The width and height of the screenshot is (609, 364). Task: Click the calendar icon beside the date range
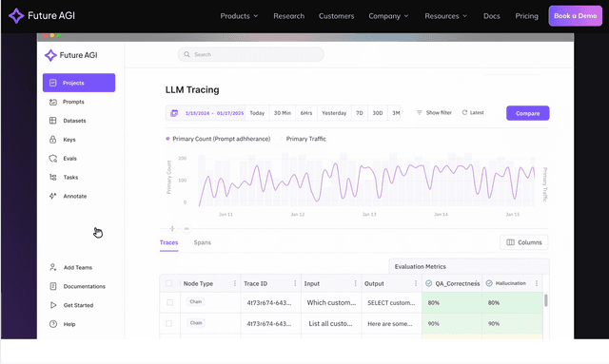tap(174, 113)
